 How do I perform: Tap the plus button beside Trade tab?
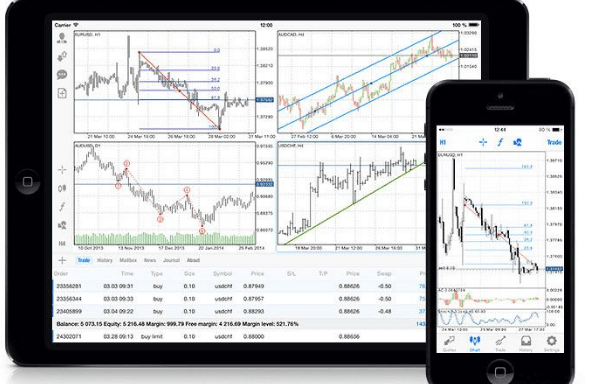tap(62, 260)
